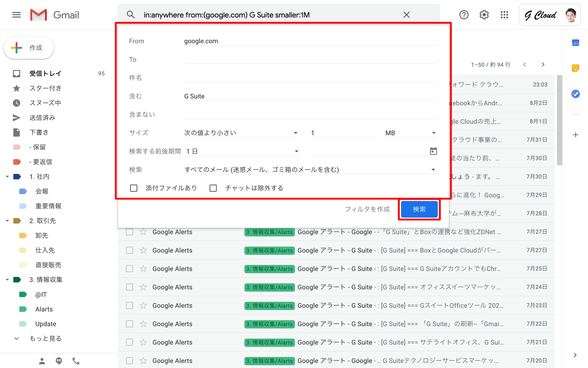Collapse the 1. 社内 label group
Image resolution: width=588 pixels, height=368 pixels.
pos(7,177)
